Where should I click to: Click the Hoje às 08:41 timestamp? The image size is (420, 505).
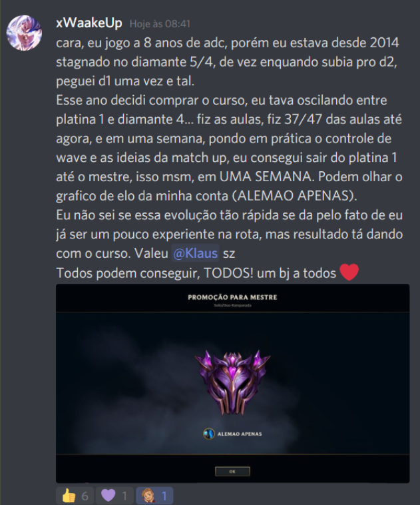click(x=160, y=24)
